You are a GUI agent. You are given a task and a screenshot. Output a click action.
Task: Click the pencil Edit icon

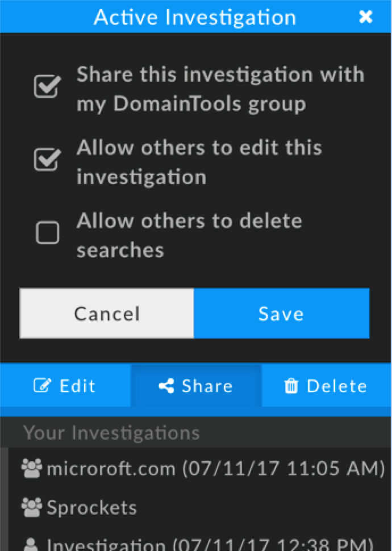click(x=42, y=386)
